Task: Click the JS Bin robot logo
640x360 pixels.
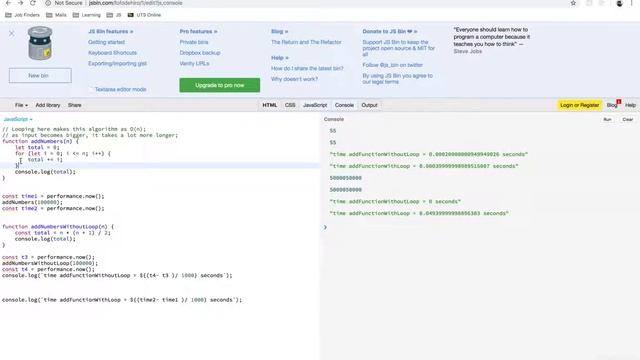Action: click(40, 43)
